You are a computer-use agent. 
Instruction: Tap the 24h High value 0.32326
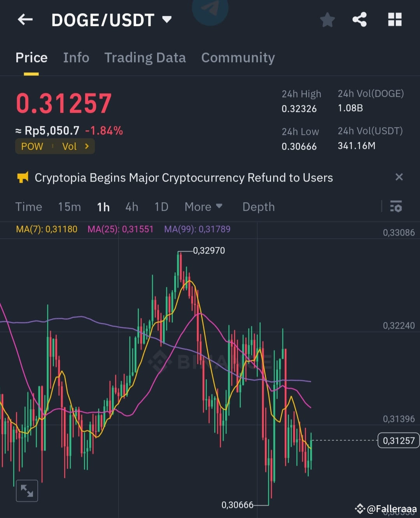tap(299, 108)
